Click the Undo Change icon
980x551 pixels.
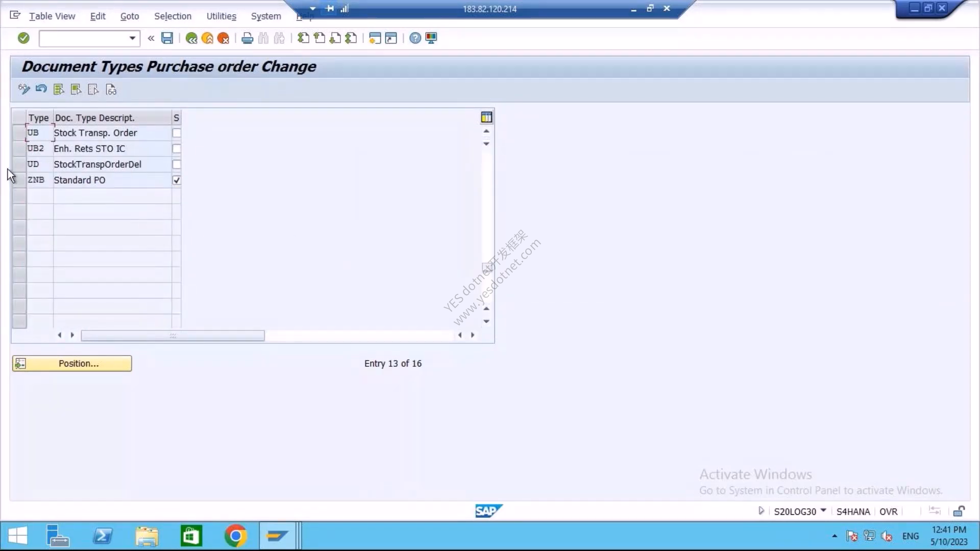(41, 89)
